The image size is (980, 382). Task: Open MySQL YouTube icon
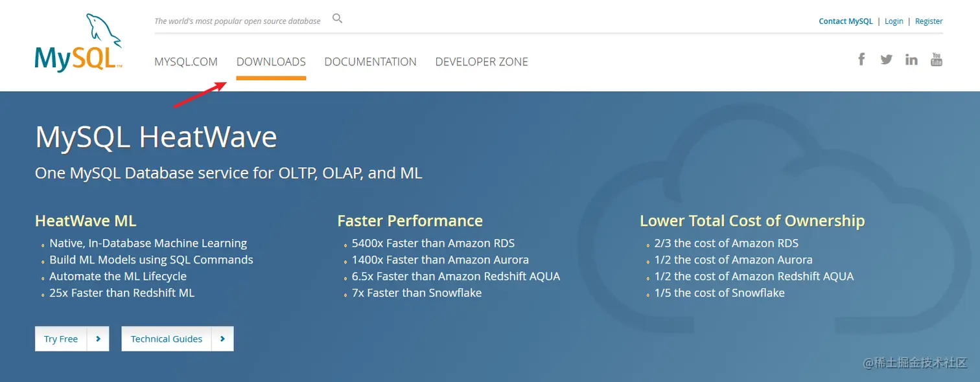pyautogui.click(x=936, y=60)
